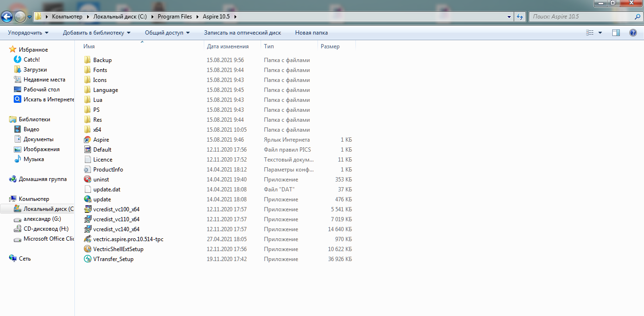Select the Licence text document icon

coord(87,160)
